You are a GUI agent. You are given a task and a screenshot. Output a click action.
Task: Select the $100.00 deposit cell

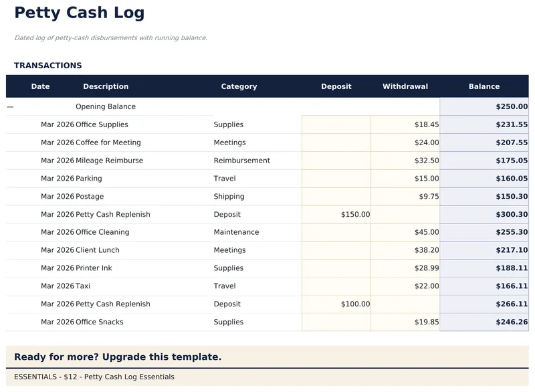[336, 304]
